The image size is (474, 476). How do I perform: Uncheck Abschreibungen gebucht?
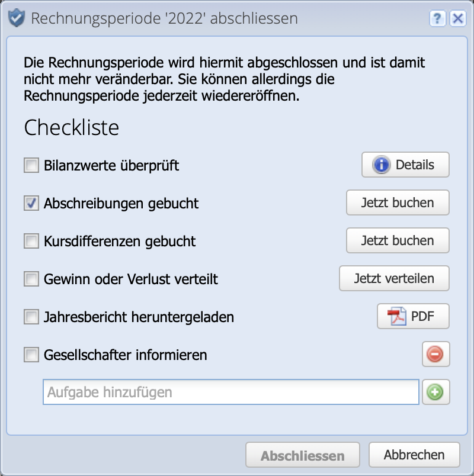(31, 203)
